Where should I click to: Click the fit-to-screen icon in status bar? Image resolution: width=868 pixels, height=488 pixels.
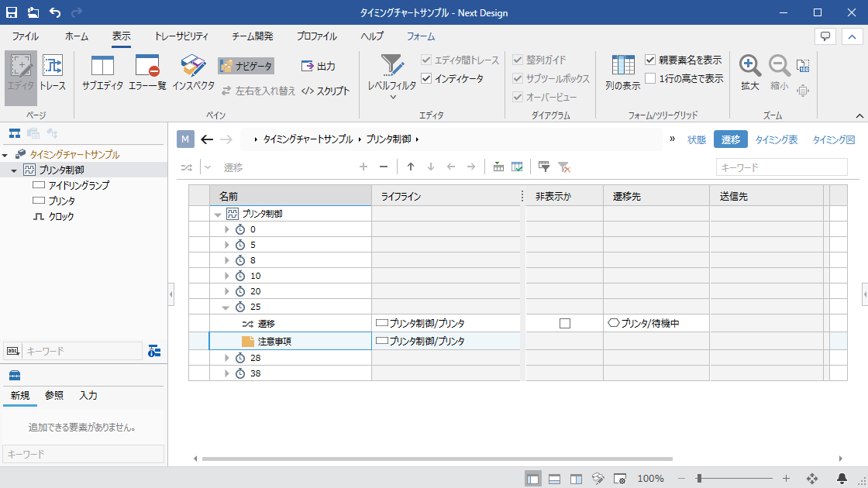pos(812,479)
